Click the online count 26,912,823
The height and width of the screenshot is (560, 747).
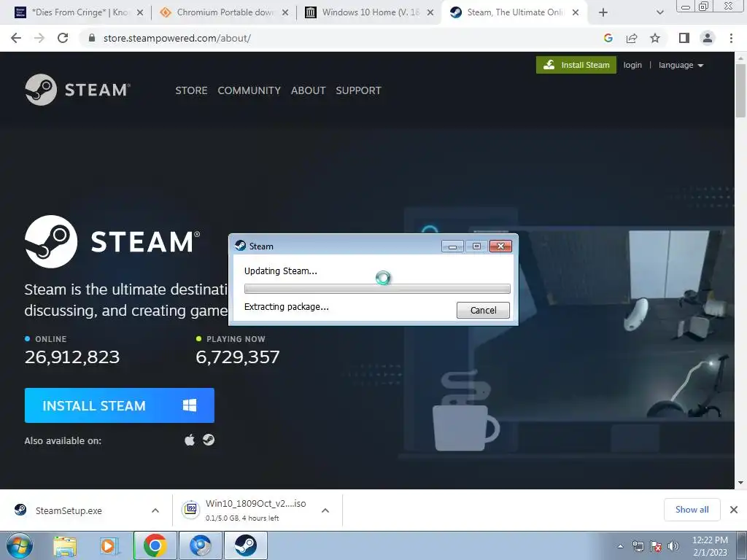tap(72, 357)
